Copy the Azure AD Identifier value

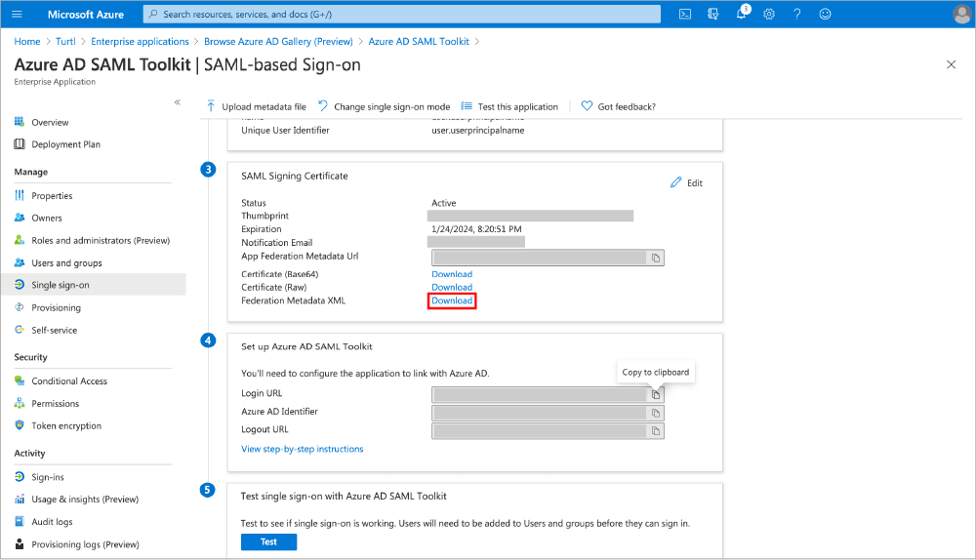coord(656,413)
